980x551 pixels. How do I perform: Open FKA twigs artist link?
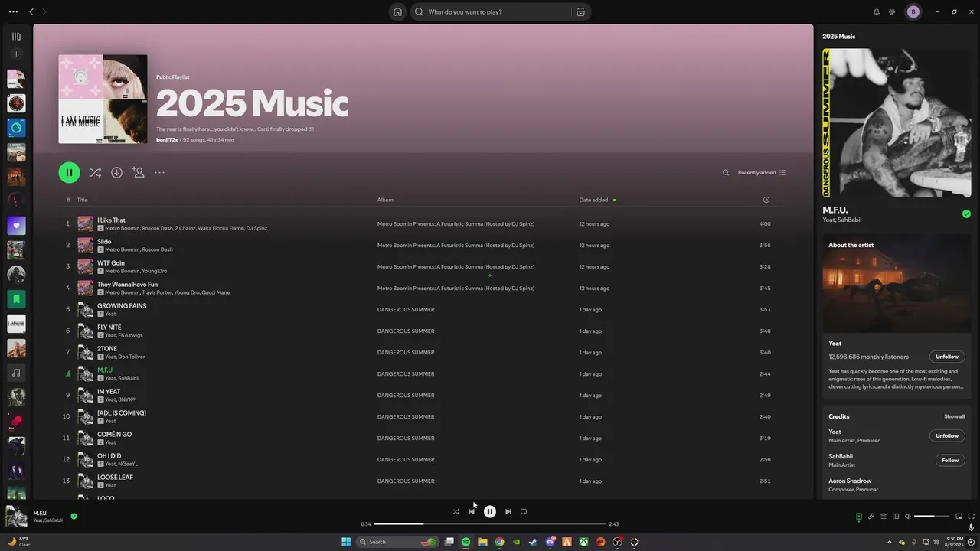pyautogui.click(x=130, y=335)
